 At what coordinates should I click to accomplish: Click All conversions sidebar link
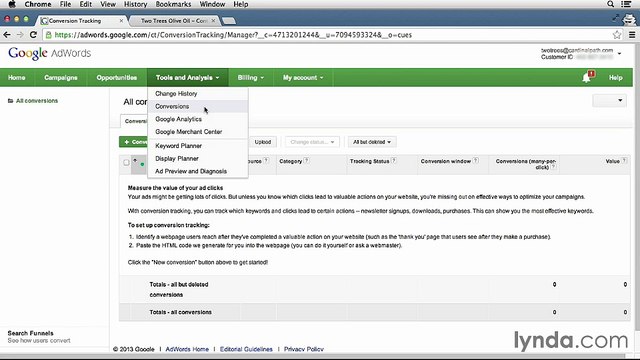[37, 101]
